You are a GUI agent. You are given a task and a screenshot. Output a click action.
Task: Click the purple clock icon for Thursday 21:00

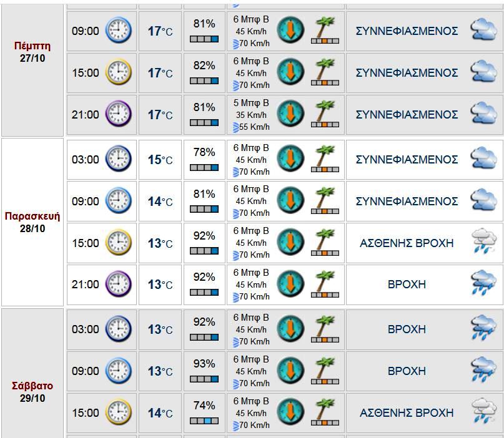(119, 114)
